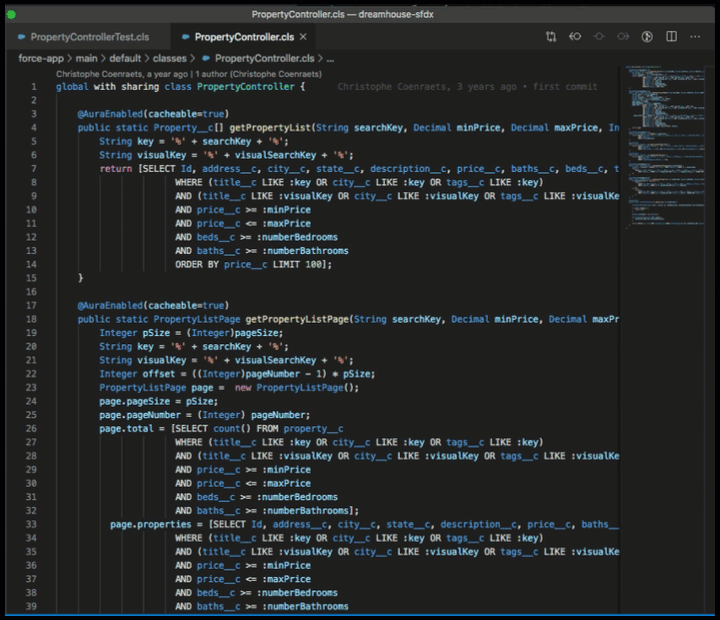Click the 'new' keyword on line 23

click(243, 388)
